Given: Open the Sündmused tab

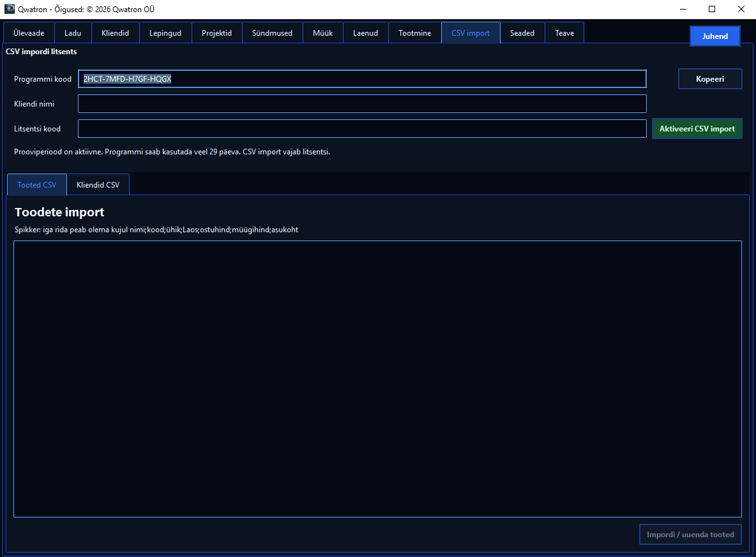Looking at the screenshot, I should tap(273, 33).
